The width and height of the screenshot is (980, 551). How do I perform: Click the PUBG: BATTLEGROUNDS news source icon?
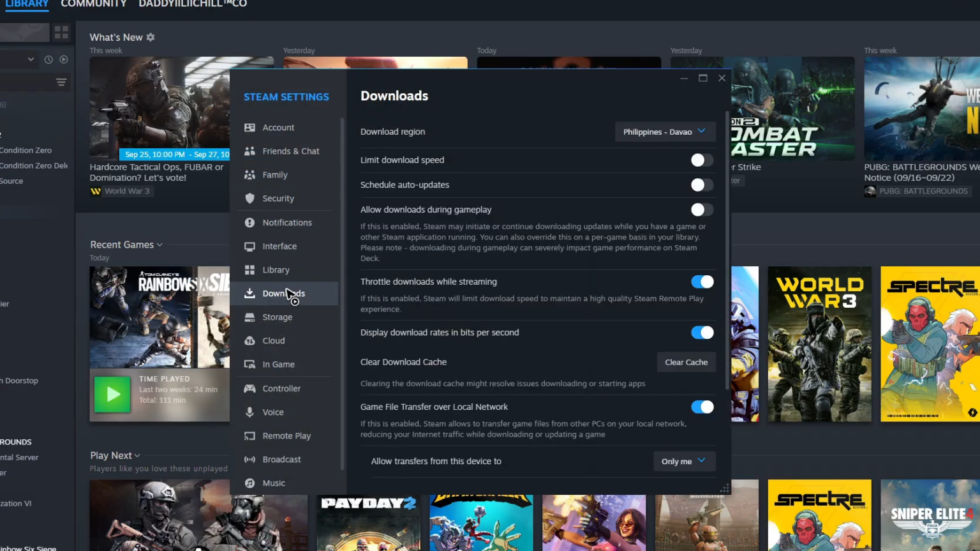point(870,191)
